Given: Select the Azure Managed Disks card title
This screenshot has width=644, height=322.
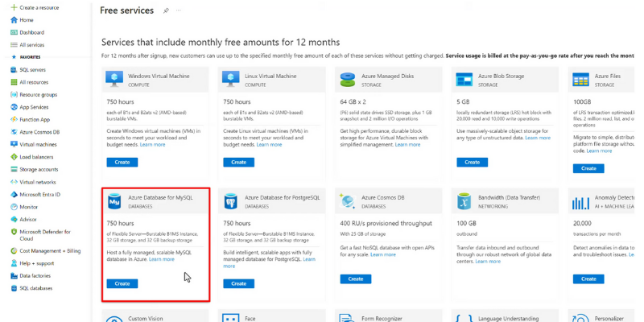Looking at the screenshot, I should (388, 76).
